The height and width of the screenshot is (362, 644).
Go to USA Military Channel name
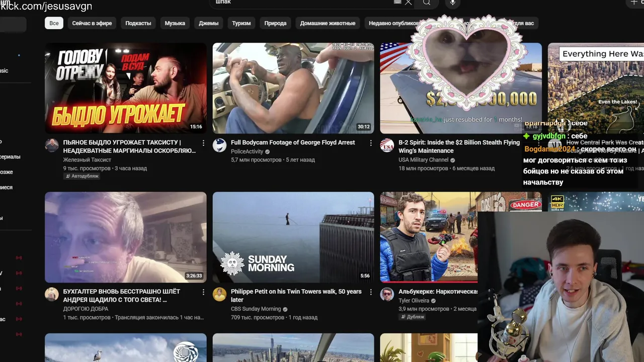(424, 160)
